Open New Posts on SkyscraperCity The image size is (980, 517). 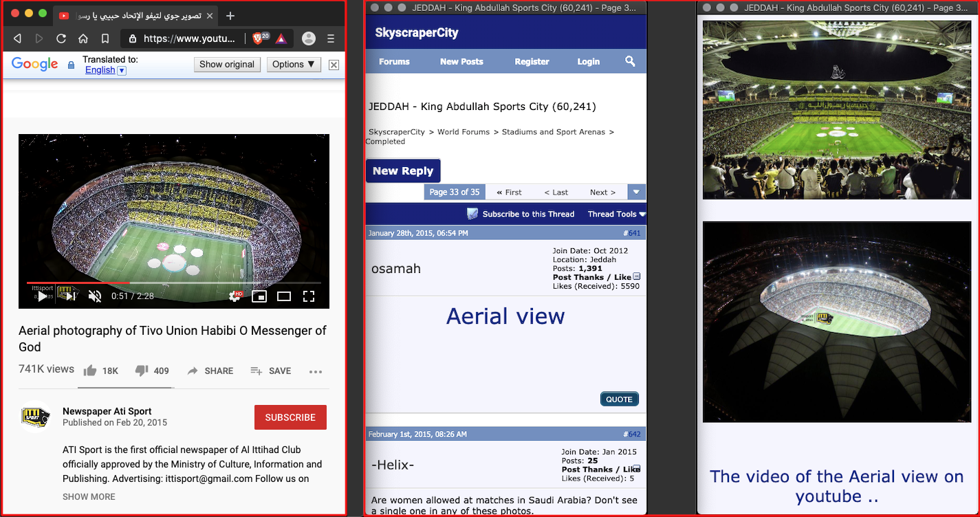(x=461, y=61)
